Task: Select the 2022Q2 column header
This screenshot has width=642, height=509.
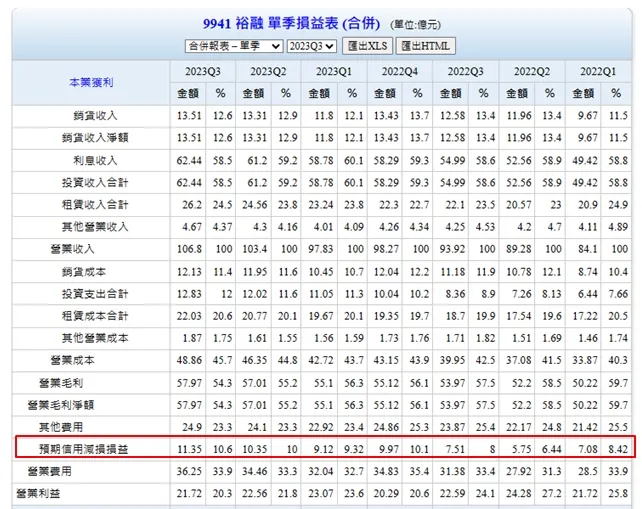Action: 532,72
